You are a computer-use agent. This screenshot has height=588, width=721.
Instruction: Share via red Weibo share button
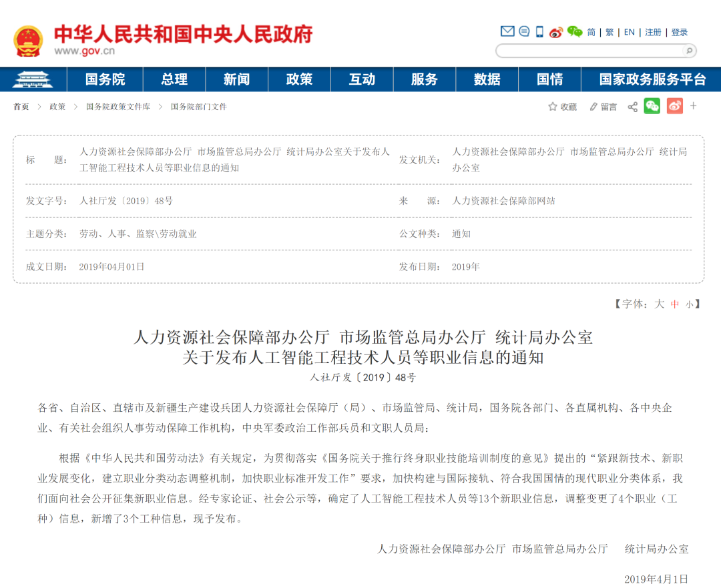tap(674, 106)
